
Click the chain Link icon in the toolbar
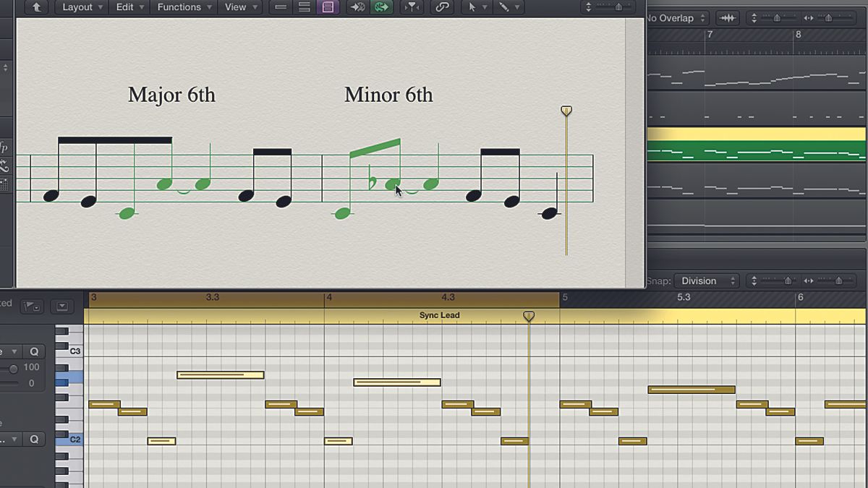442,7
